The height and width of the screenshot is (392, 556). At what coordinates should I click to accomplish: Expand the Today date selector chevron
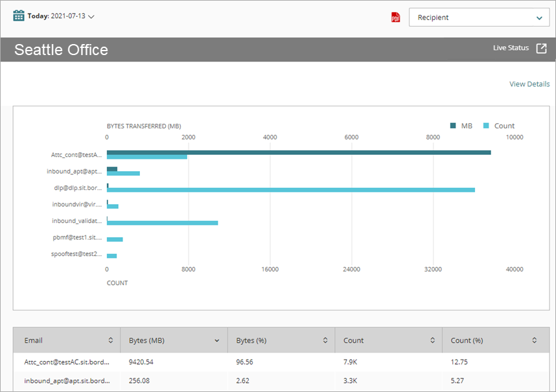90,17
